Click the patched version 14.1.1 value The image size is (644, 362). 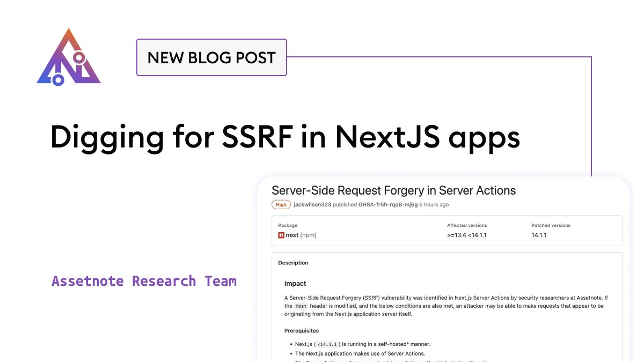[x=539, y=235]
